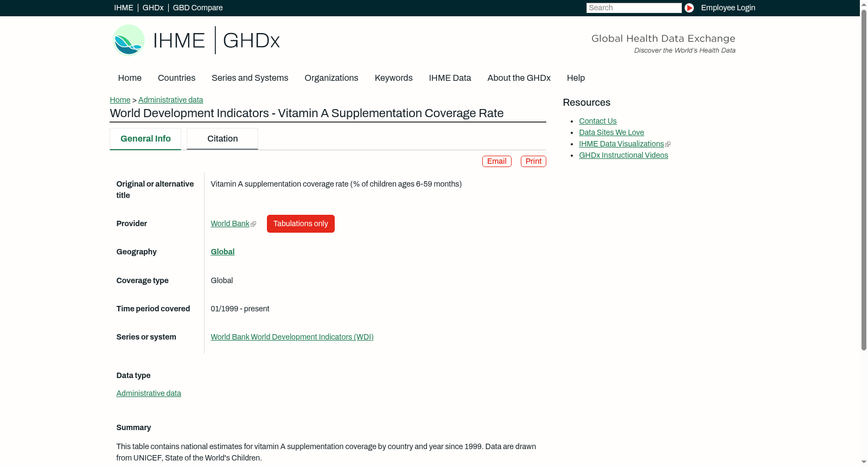Open the Countries menu

(x=176, y=78)
